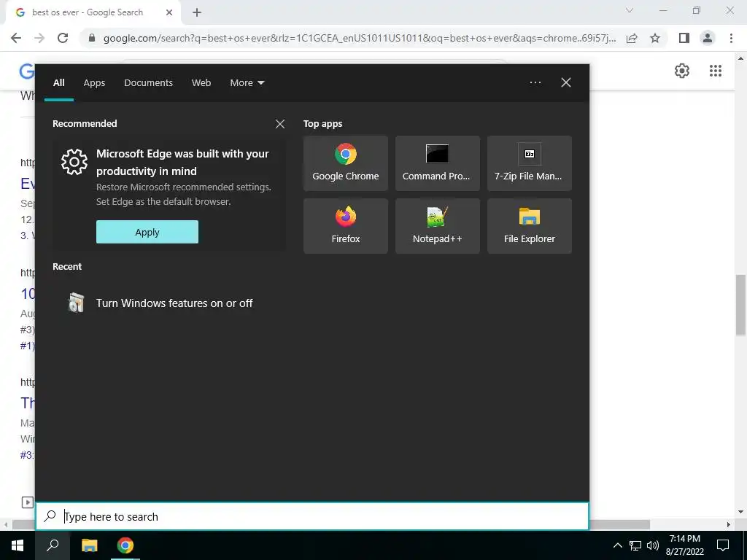747x560 pixels.
Task: Open Google Chrome from Top apps
Action: click(345, 163)
